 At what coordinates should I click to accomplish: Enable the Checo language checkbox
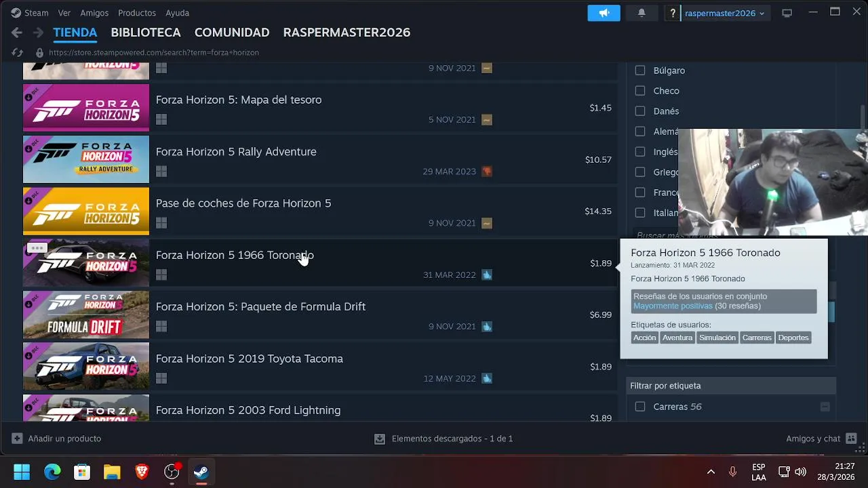pyautogui.click(x=639, y=91)
